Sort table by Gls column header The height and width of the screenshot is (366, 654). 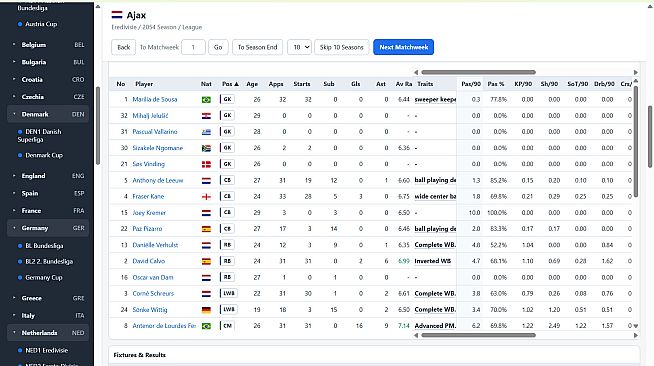[356, 84]
